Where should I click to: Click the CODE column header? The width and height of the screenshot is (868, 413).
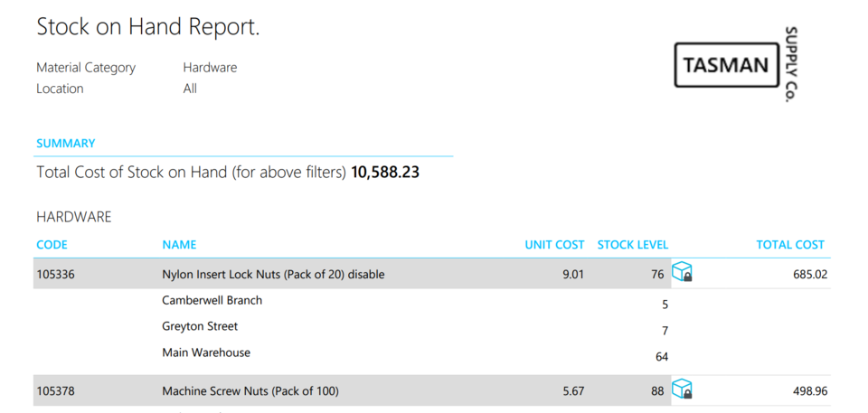pyautogui.click(x=52, y=245)
